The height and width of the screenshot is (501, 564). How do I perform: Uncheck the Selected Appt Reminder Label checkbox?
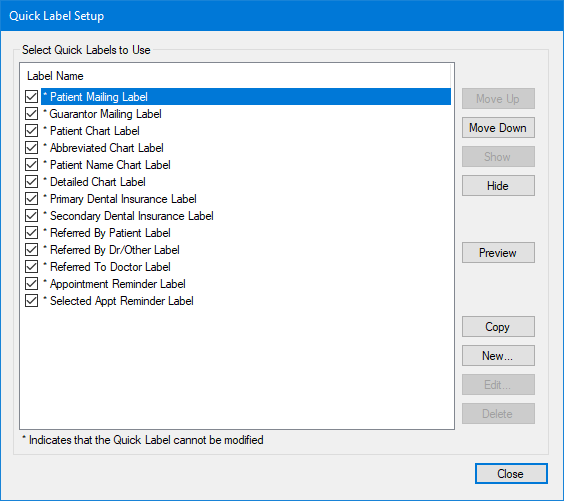(32, 301)
